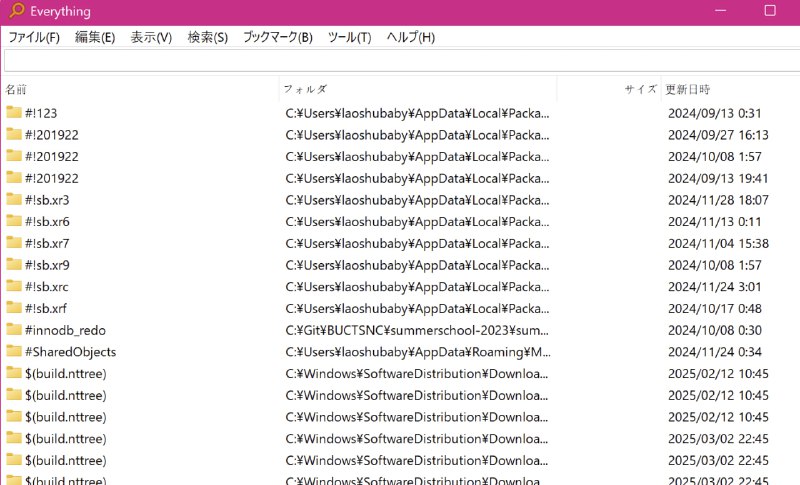
Task: Open the 表示(V) menu
Action: (151, 37)
